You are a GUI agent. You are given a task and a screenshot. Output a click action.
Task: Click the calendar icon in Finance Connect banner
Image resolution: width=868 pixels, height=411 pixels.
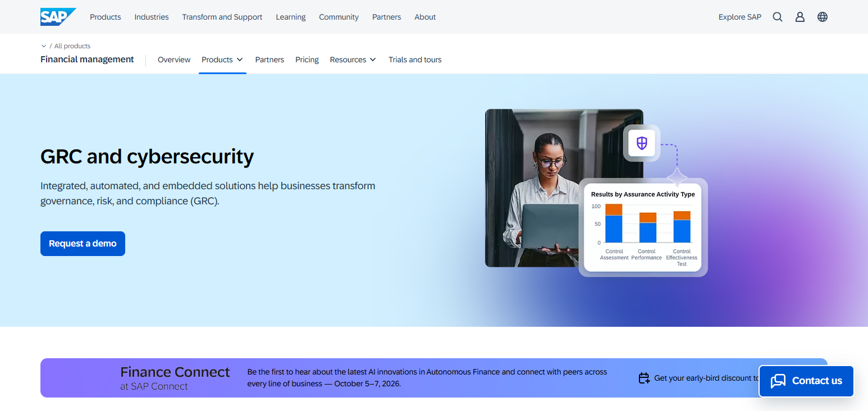pos(644,378)
